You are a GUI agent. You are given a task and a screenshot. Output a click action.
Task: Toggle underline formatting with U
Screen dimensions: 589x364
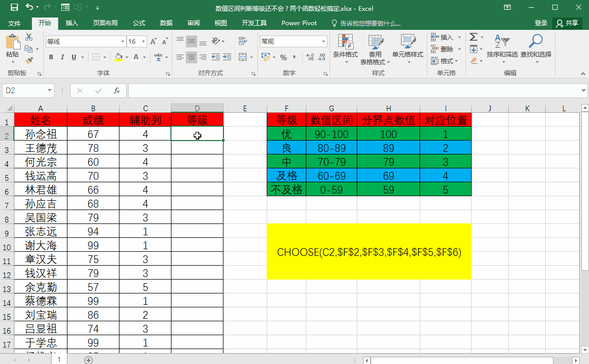tap(74, 57)
